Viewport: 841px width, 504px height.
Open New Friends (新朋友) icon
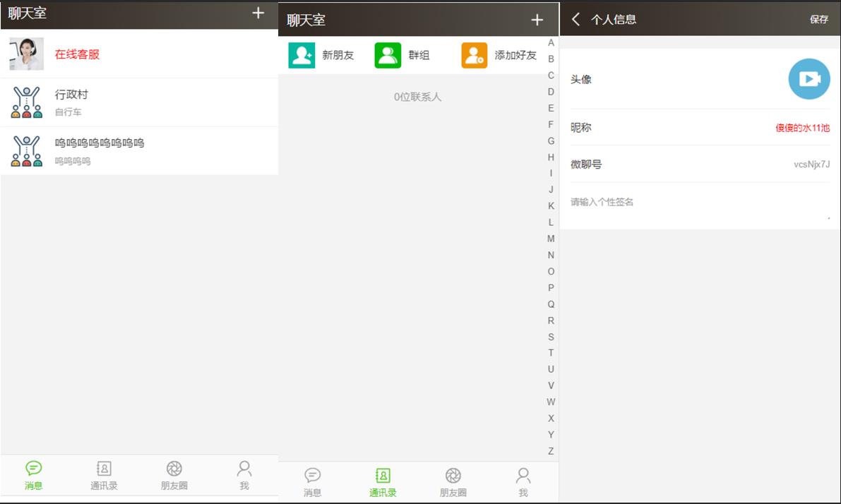(302, 54)
